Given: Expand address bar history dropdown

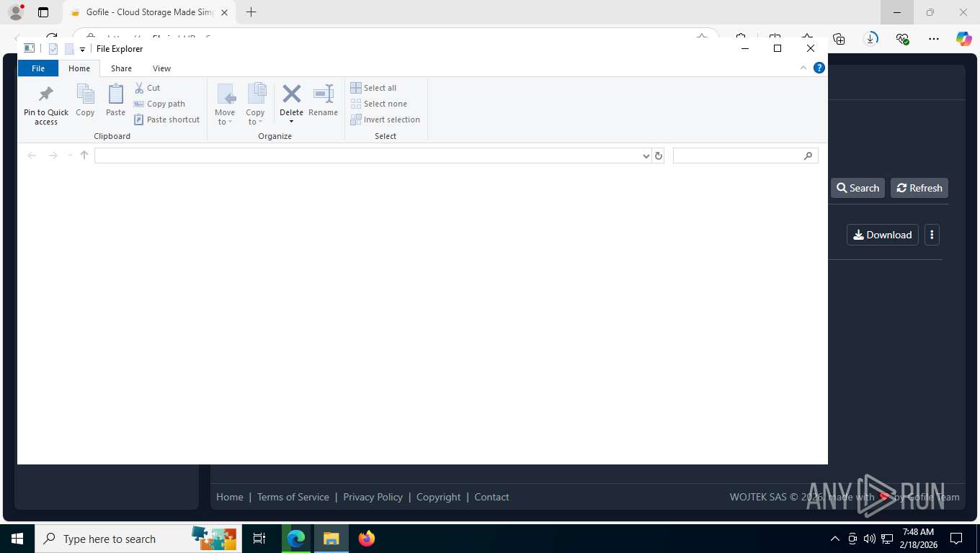Looking at the screenshot, I should 646,156.
